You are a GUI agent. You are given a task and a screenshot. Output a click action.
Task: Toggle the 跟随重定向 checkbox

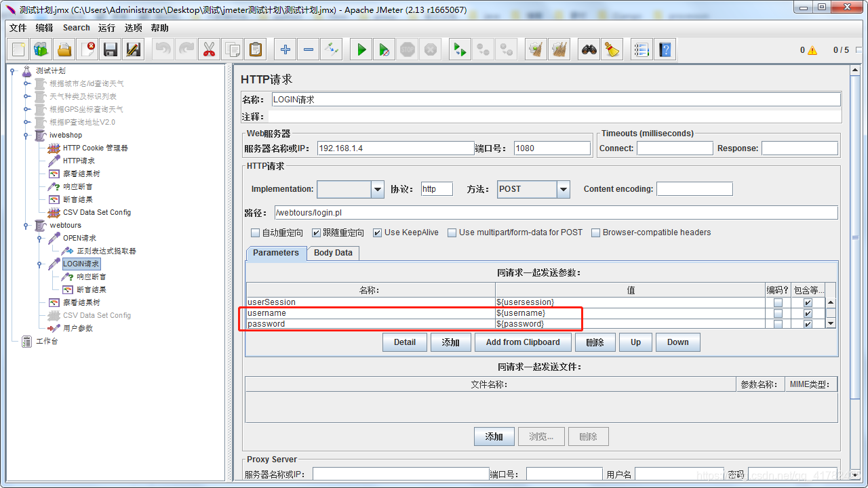(x=316, y=232)
